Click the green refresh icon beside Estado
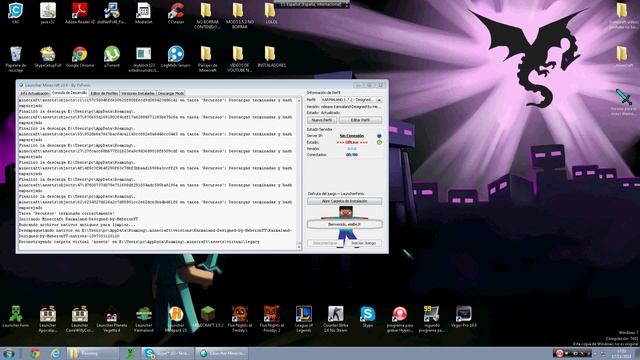 (x=379, y=142)
